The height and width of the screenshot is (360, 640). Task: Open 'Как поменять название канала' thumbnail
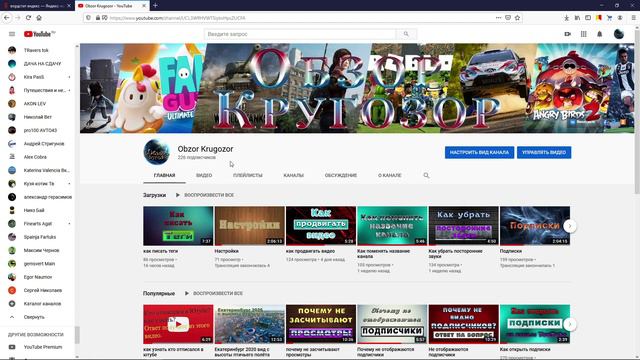392,226
